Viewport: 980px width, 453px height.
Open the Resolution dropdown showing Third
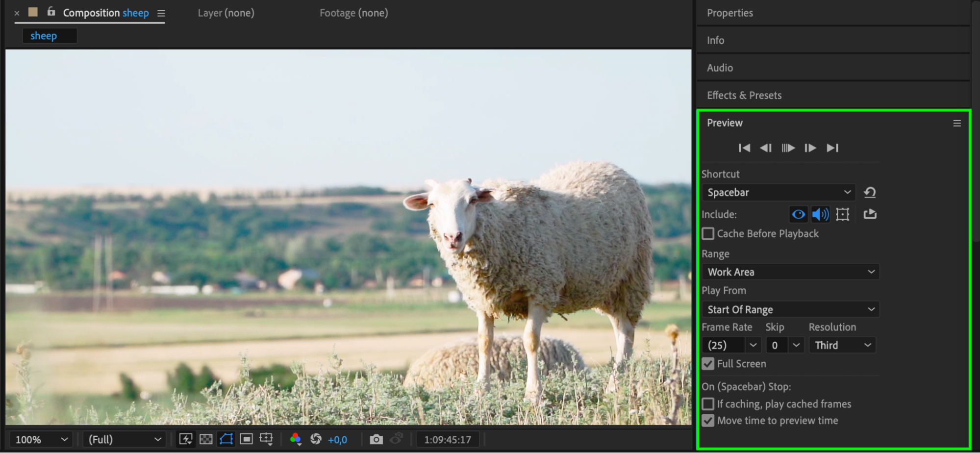842,345
